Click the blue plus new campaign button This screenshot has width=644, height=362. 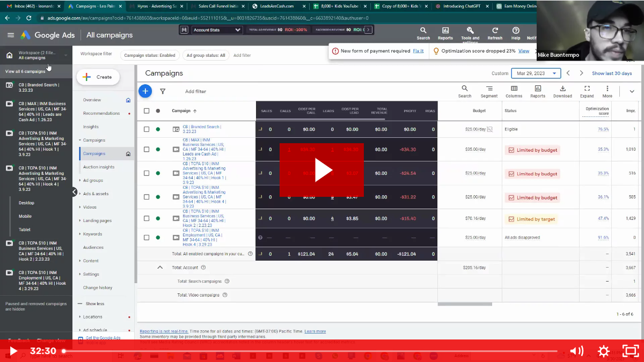pyautogui.click(x=145, y=91)
